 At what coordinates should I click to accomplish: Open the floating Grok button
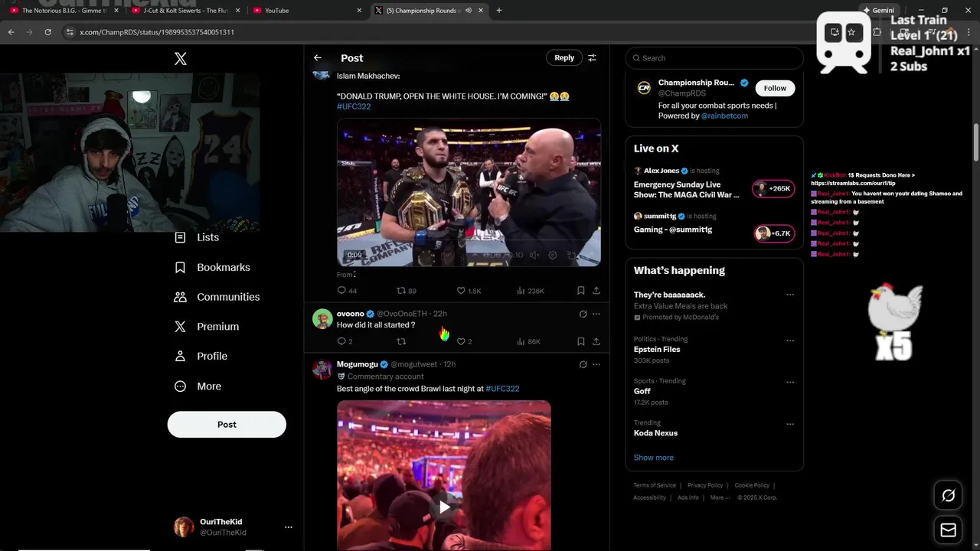click(948, 496)
